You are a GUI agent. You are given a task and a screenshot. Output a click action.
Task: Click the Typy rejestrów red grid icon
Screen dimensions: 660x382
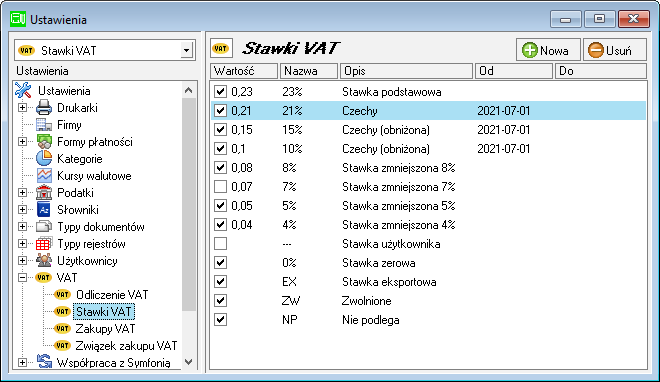(x=44, y=244)
